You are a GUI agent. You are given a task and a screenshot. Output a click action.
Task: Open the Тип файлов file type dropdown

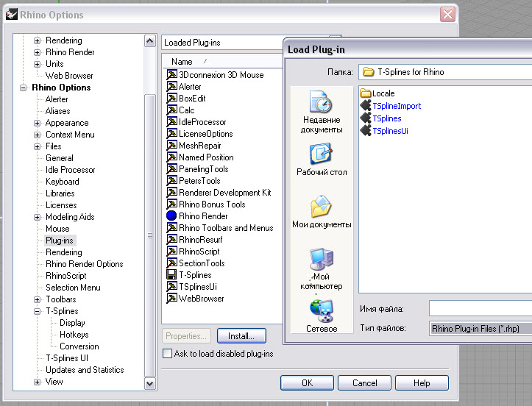coord(480,328)
